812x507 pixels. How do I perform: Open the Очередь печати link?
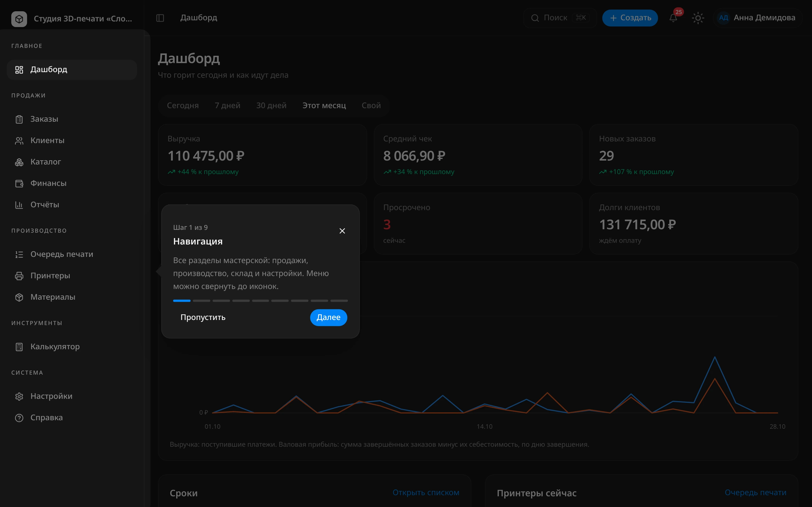tap(755, 493)
